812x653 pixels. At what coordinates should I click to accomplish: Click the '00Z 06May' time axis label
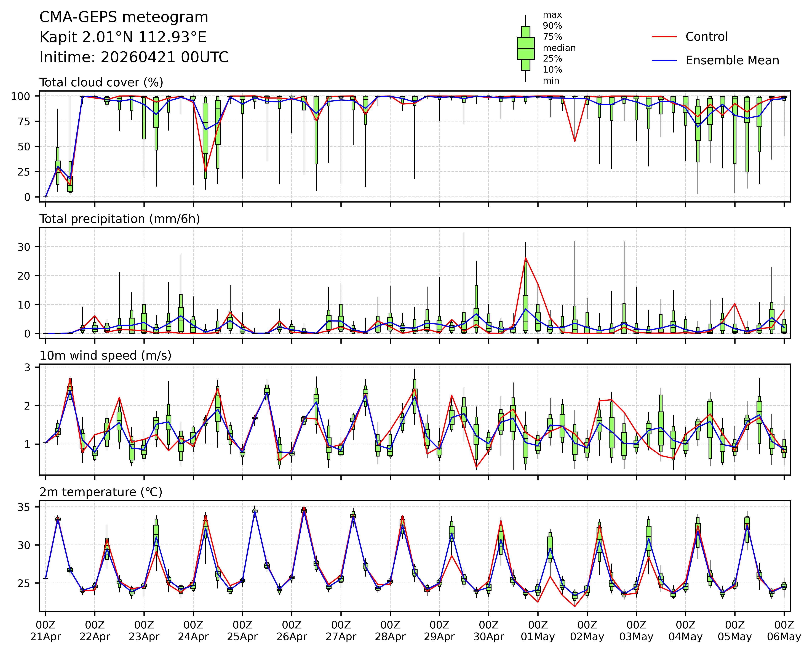click(784, 631)
